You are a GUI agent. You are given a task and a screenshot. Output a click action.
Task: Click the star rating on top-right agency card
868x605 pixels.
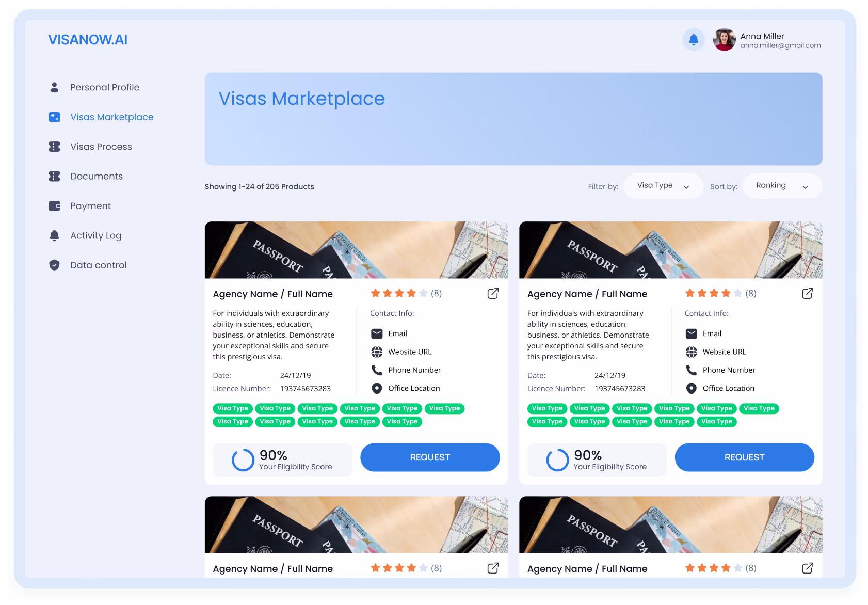[714, 293]
